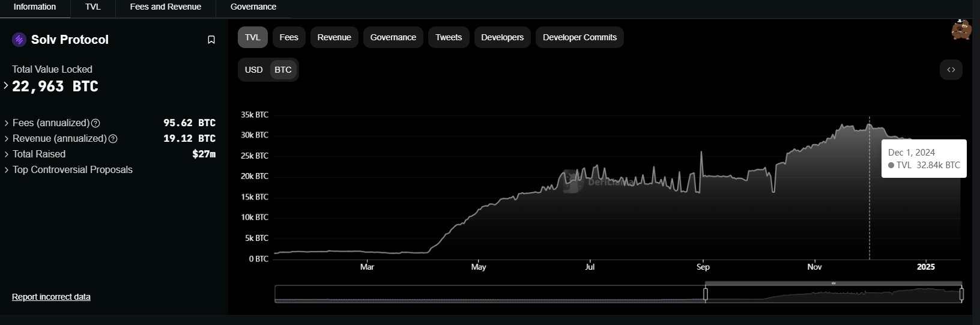Switch chart denomination to BTC

pos(283,70)
